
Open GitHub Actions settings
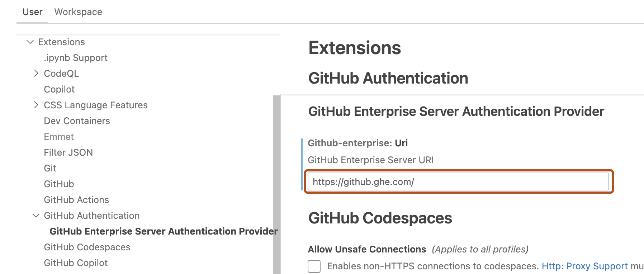tap(76, 200)
